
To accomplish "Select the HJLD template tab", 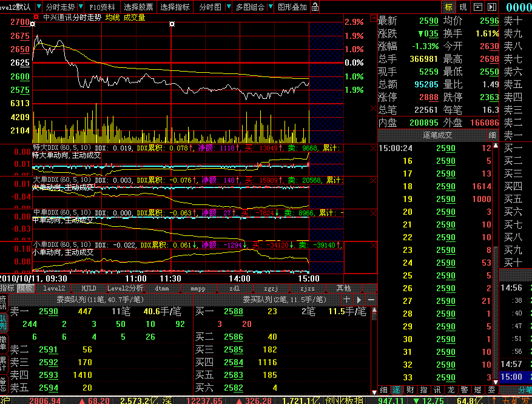I will (x=89, y=288).
